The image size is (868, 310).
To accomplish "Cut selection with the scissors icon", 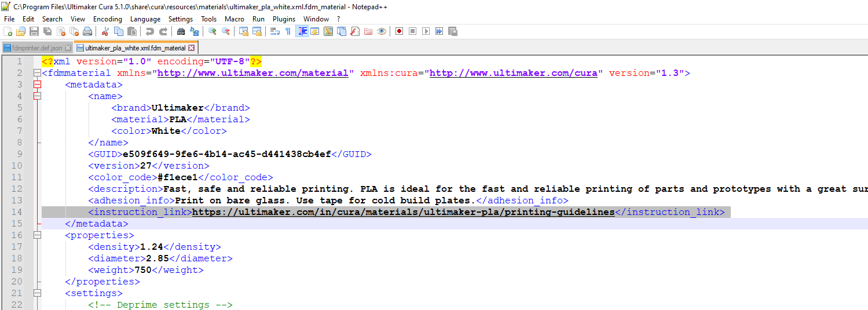I will [x=105, y=31].
